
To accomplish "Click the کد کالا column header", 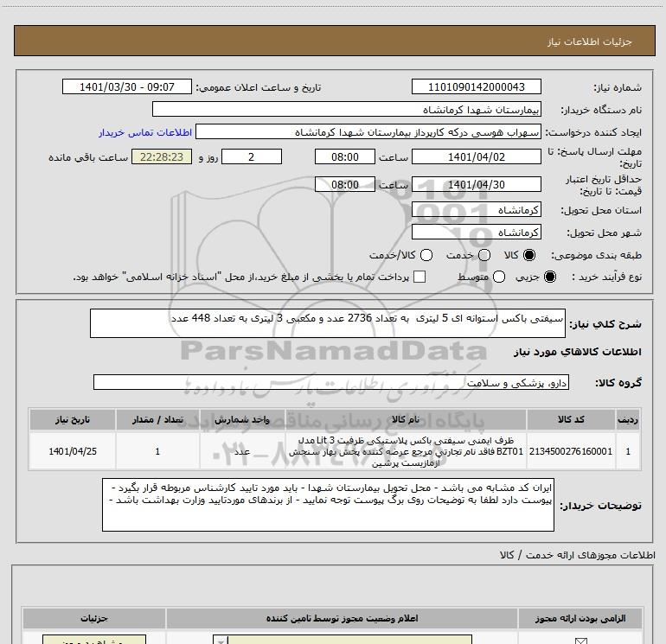I will (571, 419).
